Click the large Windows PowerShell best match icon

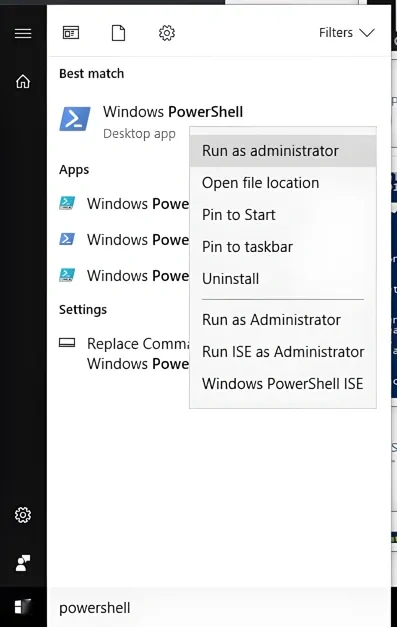click(75, 119)
